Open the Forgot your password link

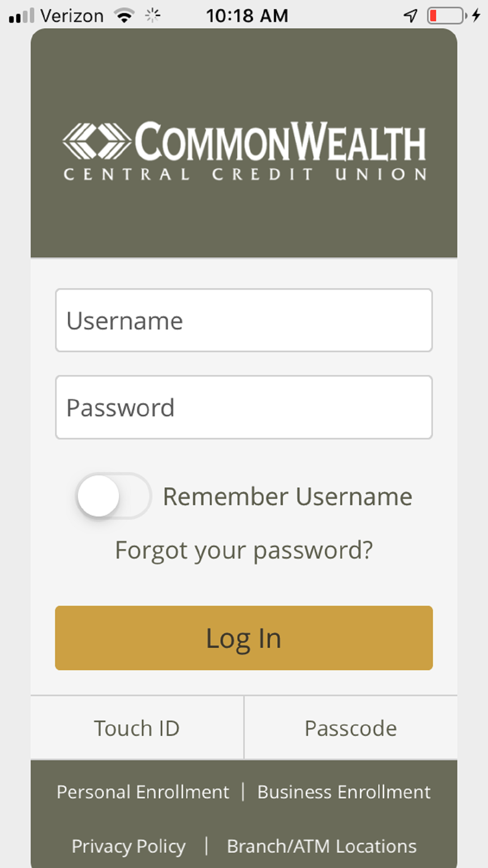pos(244,550)
